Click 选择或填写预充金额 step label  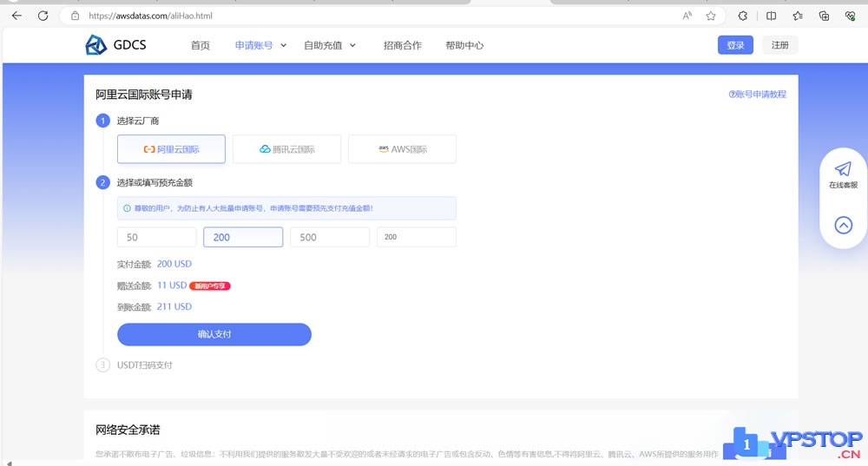(155, 182)
